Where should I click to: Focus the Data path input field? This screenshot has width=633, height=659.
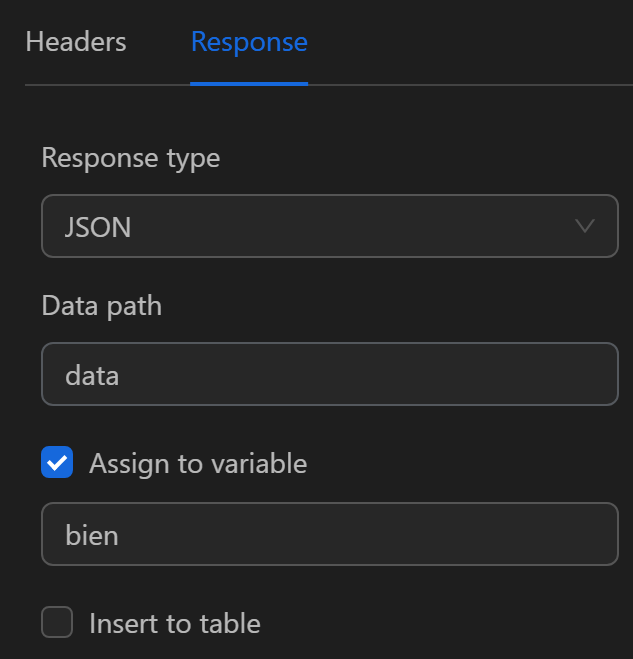329,375
